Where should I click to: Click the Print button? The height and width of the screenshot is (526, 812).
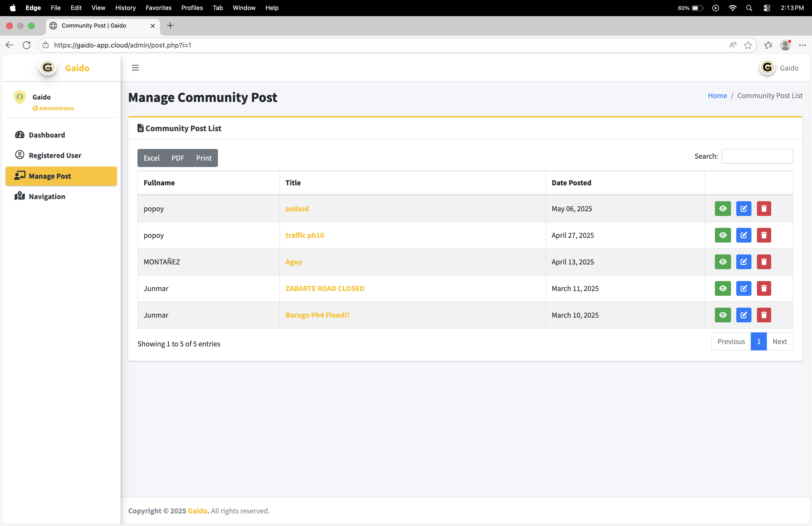coord(204,158)
